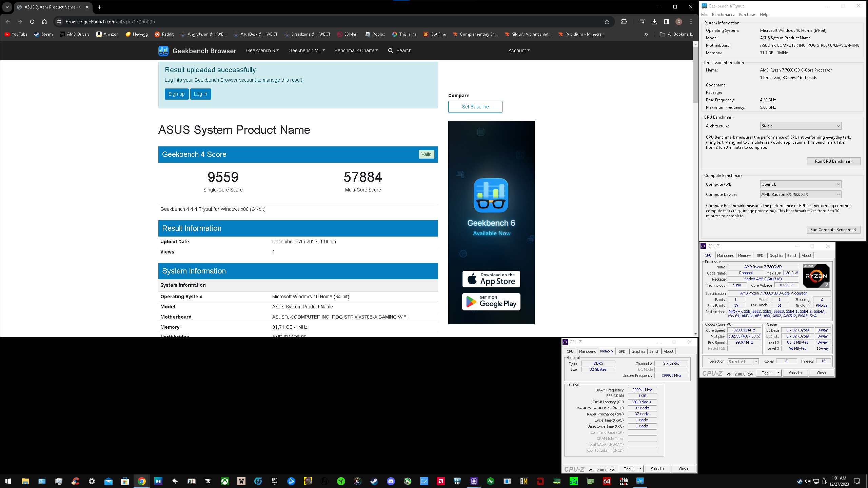Open Discord from the taskbar
This screenshot has height=488, width=868.
[x=391, y=481]
